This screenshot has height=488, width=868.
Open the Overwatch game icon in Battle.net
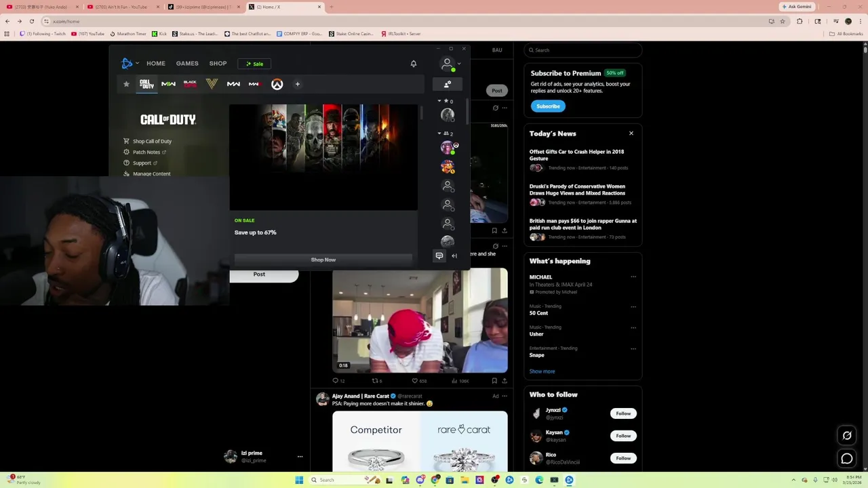point(277,84)
